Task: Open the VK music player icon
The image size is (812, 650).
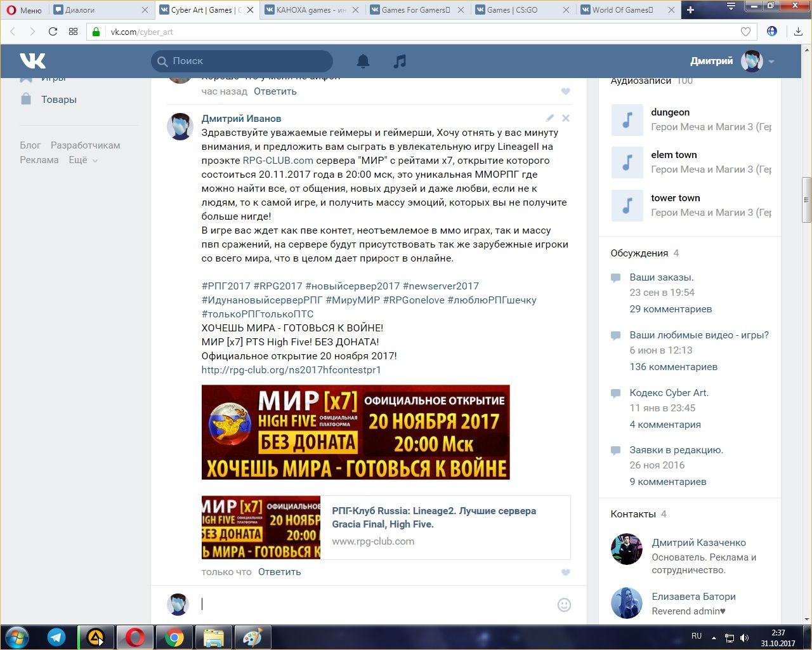Action: [400, 61]
